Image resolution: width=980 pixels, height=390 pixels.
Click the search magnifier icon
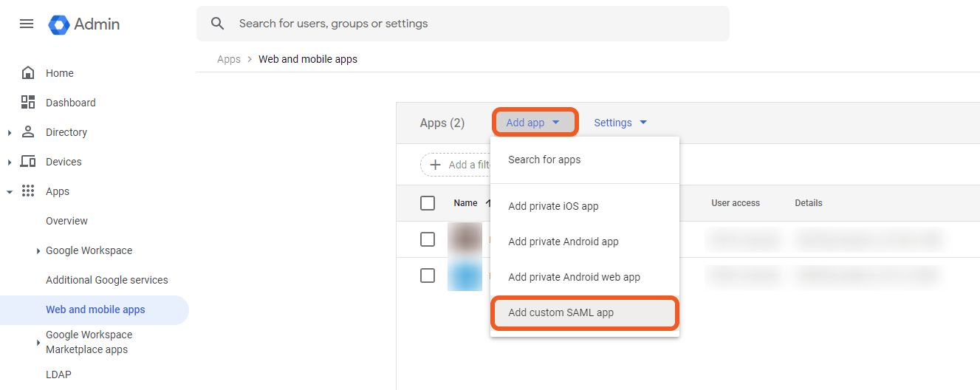click(x=217, y=24)
